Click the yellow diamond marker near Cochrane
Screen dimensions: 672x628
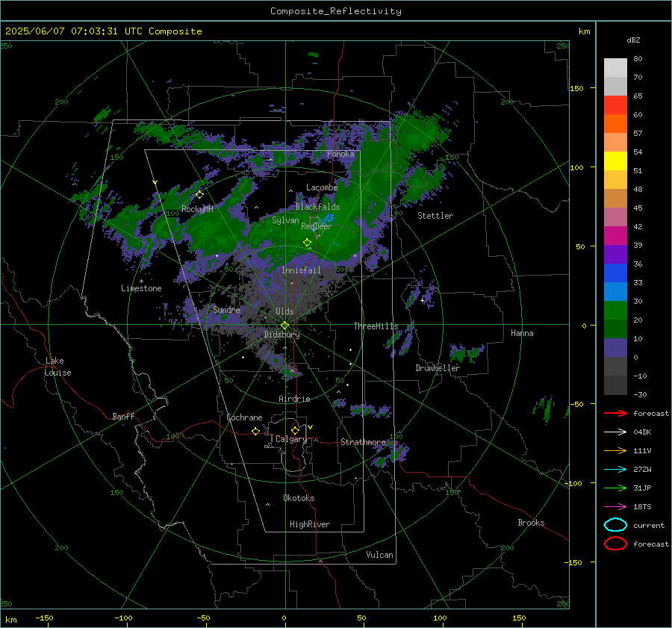coord(256,431)
